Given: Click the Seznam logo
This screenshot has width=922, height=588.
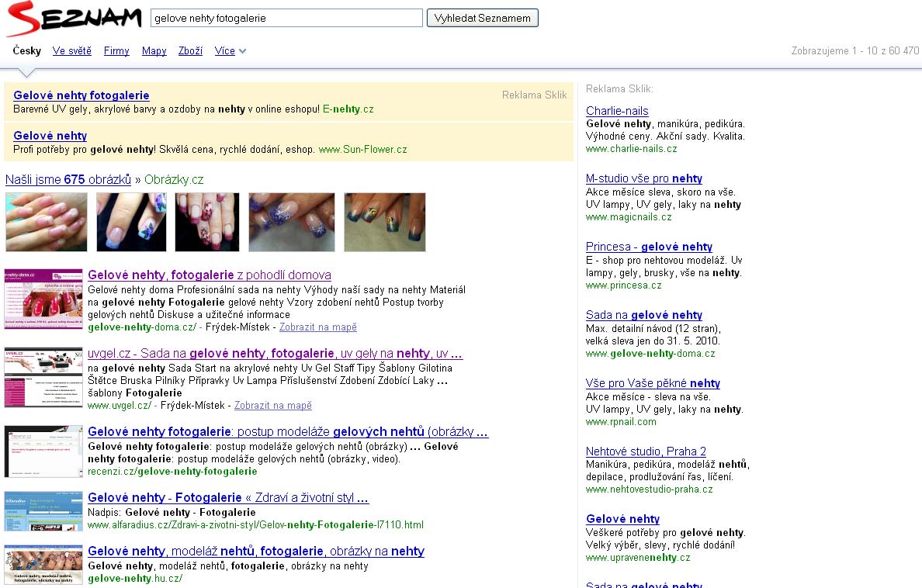Looking at the screenshot, I should (74, 19).
